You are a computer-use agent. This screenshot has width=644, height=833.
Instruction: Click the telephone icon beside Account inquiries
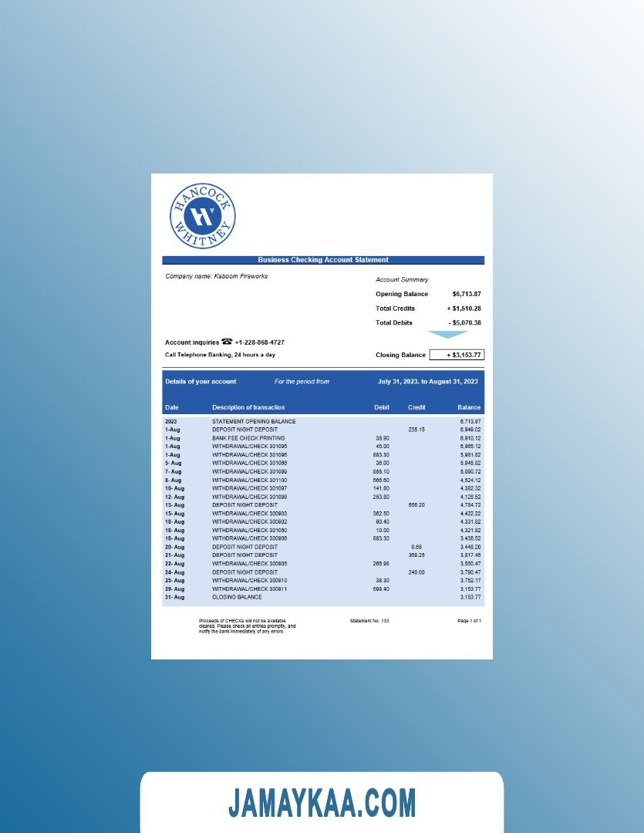pos(227,342)
